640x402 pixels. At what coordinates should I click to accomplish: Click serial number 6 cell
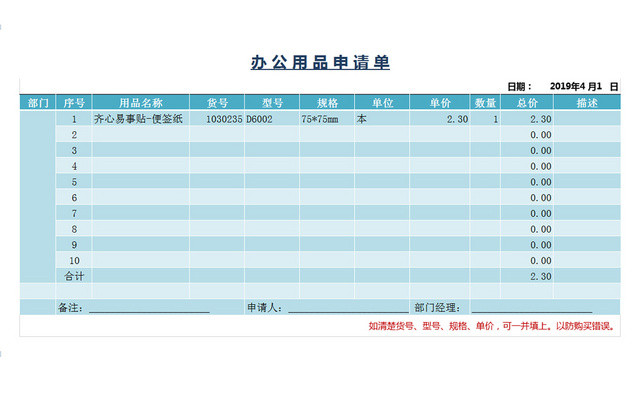[x=74, y=198]
